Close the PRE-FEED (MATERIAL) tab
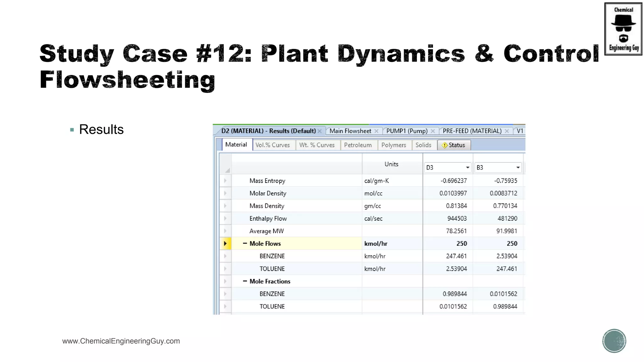The width and height of the screenshot is (644, 362). point(507,131)
